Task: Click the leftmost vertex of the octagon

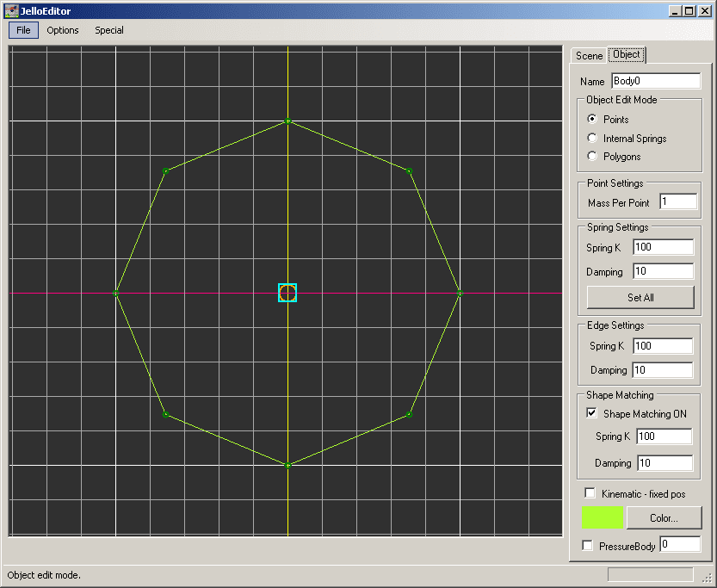Action: pos(115,293)
